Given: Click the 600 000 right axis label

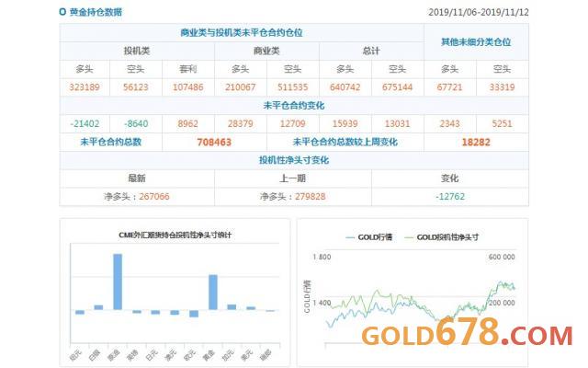Looking at the screenshot, I should pos(502,257).
